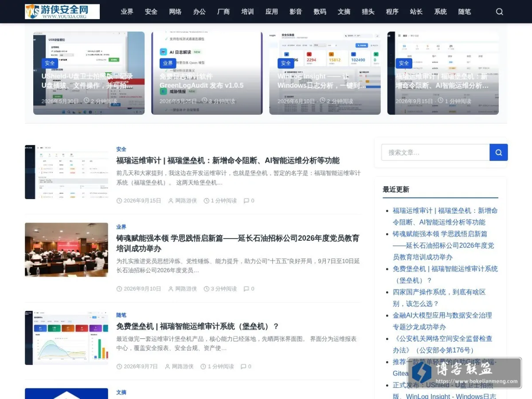Open the 随笔 navigation menu
This screenshot has height=399, width=532.
465,12
